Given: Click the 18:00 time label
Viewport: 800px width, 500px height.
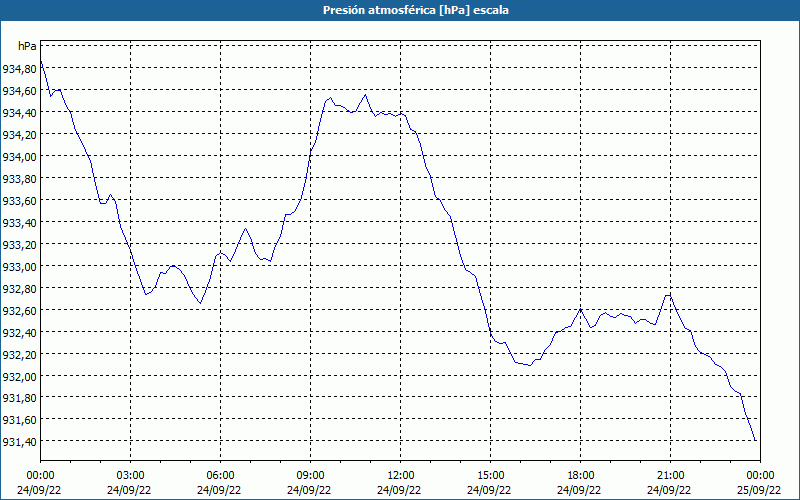Looking at the screenshot, I should [x=580, y=476].
